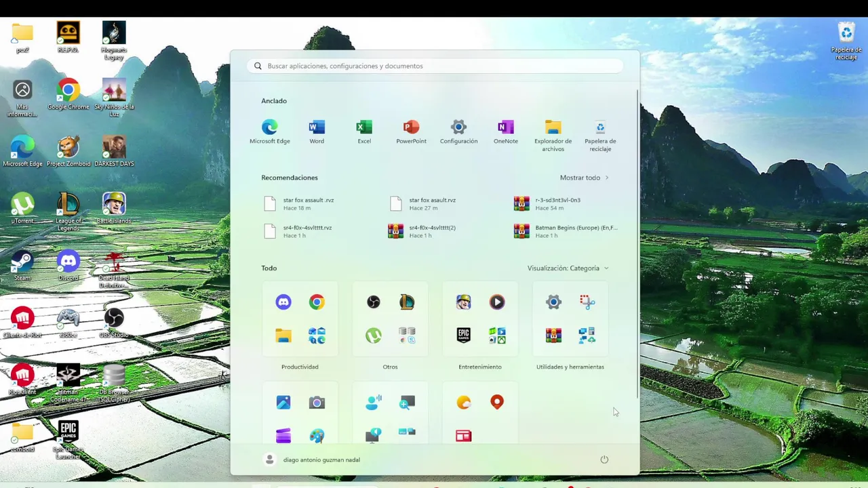Select Project Zomboid desktop shortcut
Image resolution: width=868 pixels, height=488 pixels.
pyautogui.click(x=68, y=151)
